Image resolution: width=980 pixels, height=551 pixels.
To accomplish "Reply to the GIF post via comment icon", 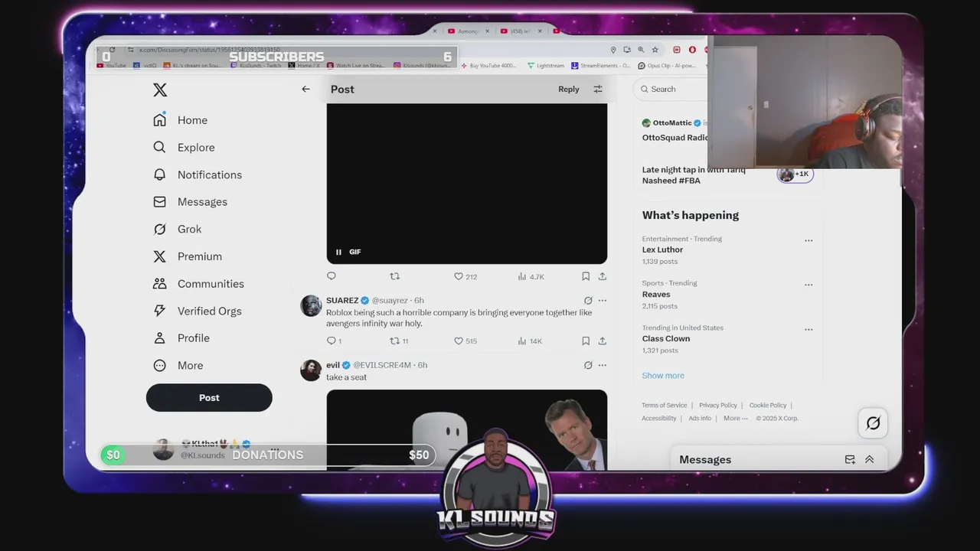I will point(332,276).
